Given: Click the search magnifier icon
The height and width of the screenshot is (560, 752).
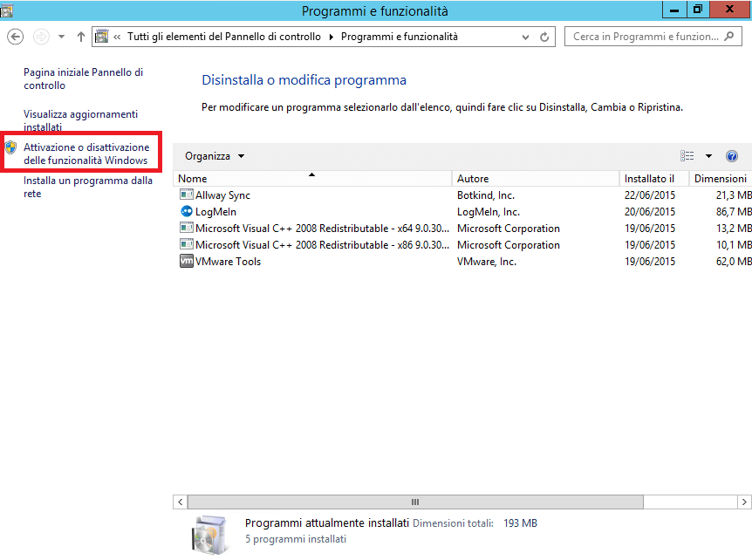Looking at the screenshot, I should coord(729,36).
